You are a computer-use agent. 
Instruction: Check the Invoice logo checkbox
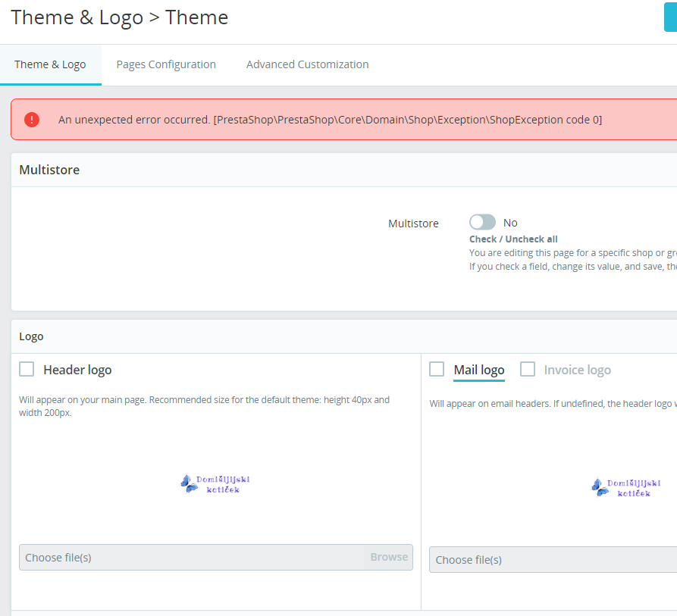click(528, 368)
